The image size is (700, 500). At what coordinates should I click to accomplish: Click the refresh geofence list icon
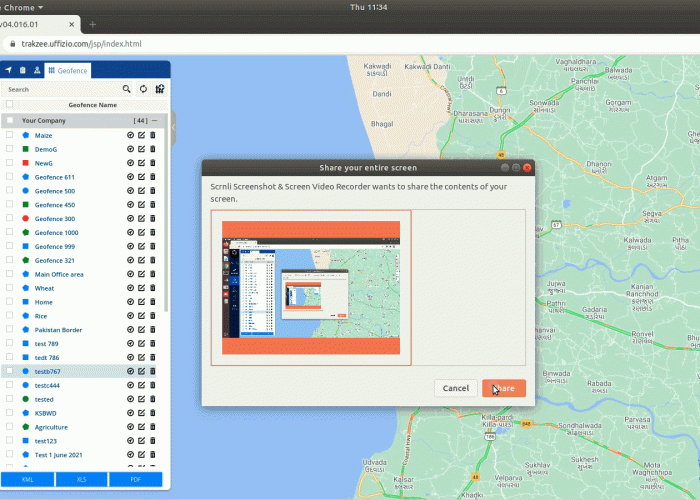[143, 89]
